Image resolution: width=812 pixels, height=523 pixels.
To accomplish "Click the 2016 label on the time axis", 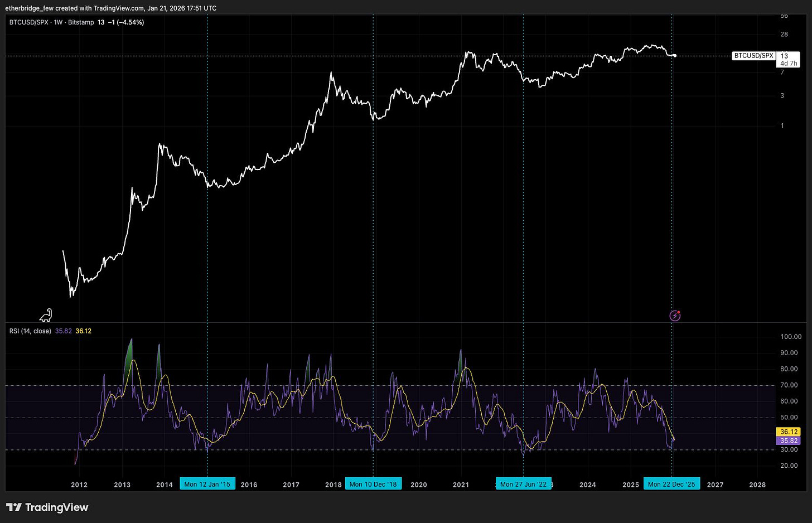I will click(249, 485).
